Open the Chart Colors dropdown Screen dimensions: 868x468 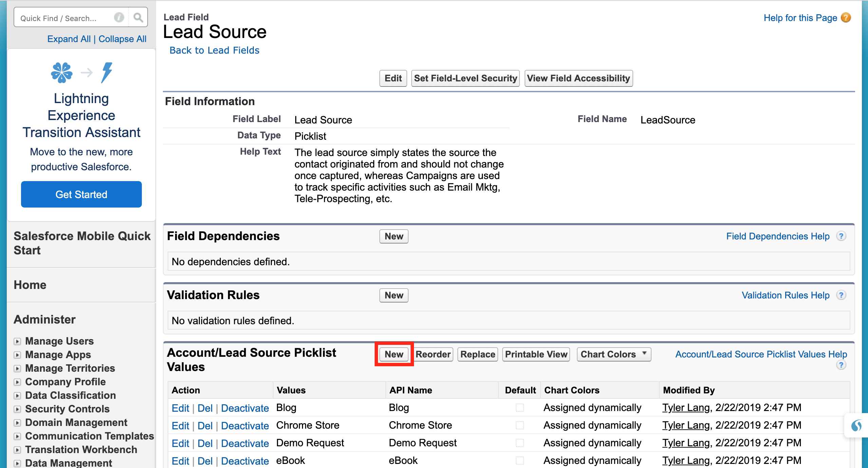[x=614, y=354]
